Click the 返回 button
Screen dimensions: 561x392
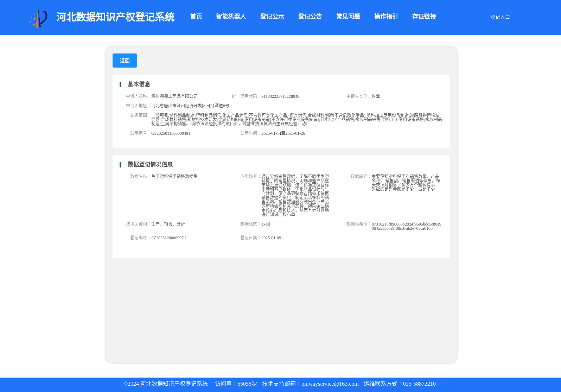[x=125, y=61]
